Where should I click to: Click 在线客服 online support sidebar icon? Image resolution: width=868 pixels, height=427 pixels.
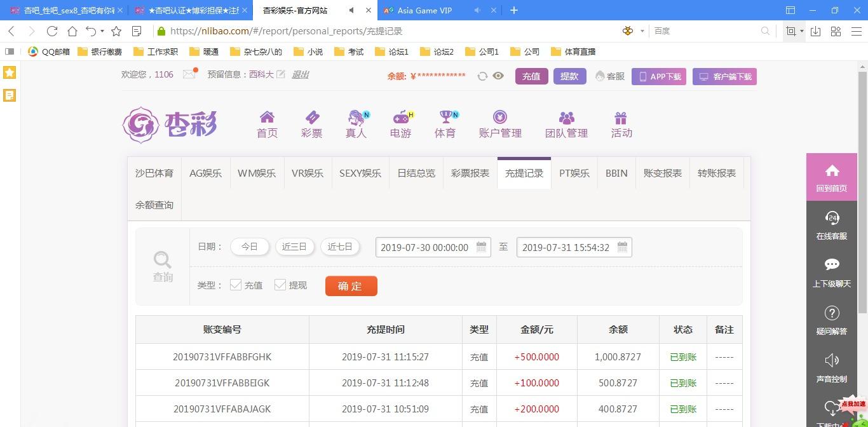click(x=831, y=219)
